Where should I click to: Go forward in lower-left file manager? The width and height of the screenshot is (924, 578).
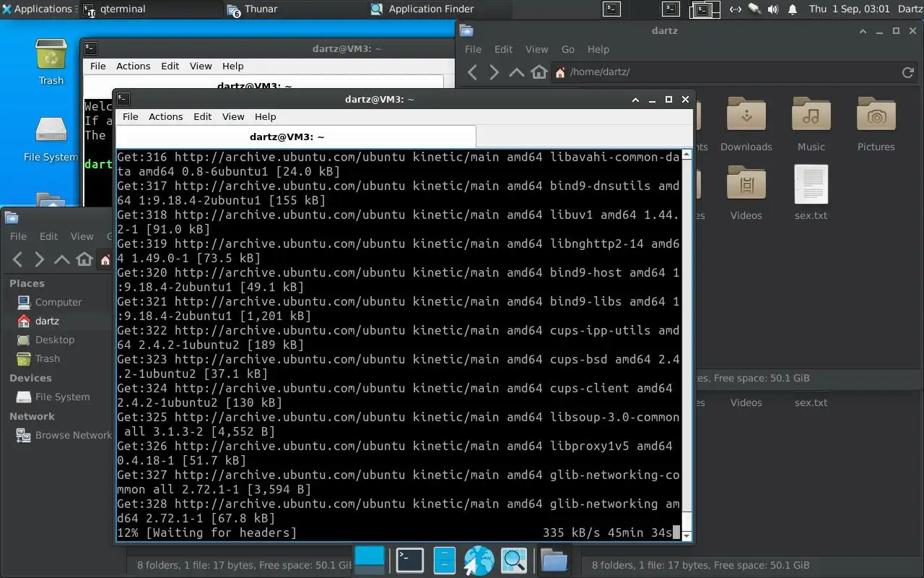(40, 259)
